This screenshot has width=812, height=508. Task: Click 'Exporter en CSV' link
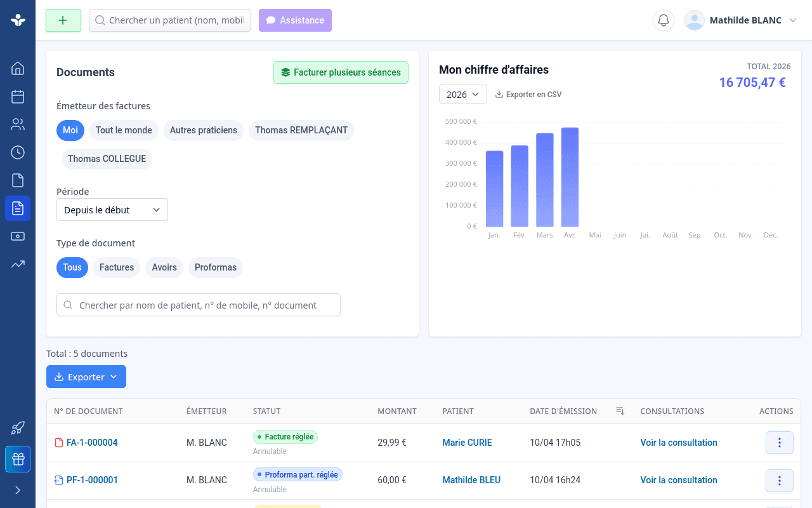tap(528, 95)
